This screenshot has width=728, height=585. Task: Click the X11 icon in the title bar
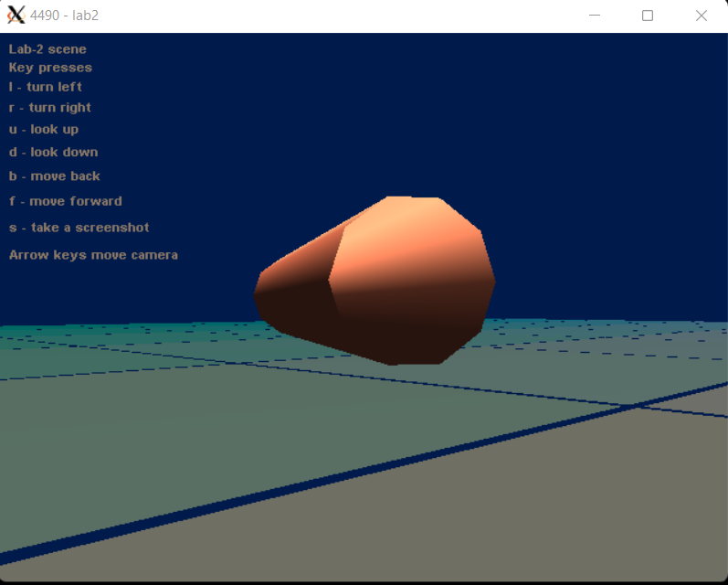(x=16, y=15)
